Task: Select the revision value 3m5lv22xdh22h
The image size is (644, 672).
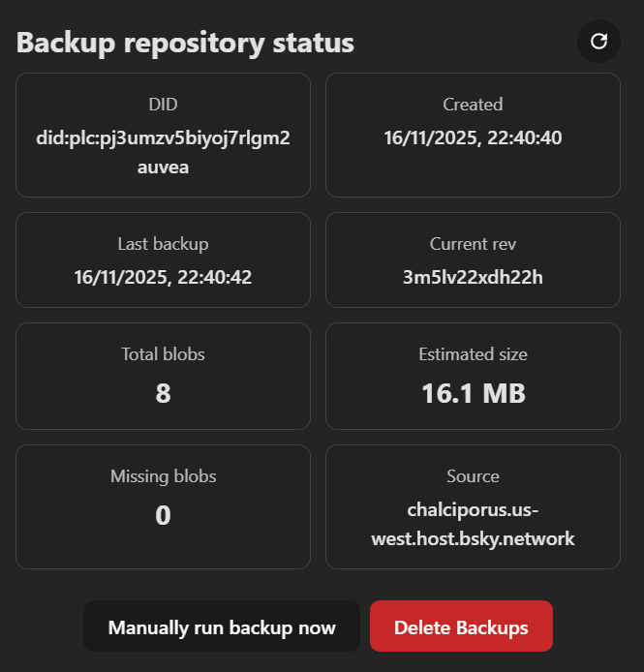Action: tap(473, 278)
